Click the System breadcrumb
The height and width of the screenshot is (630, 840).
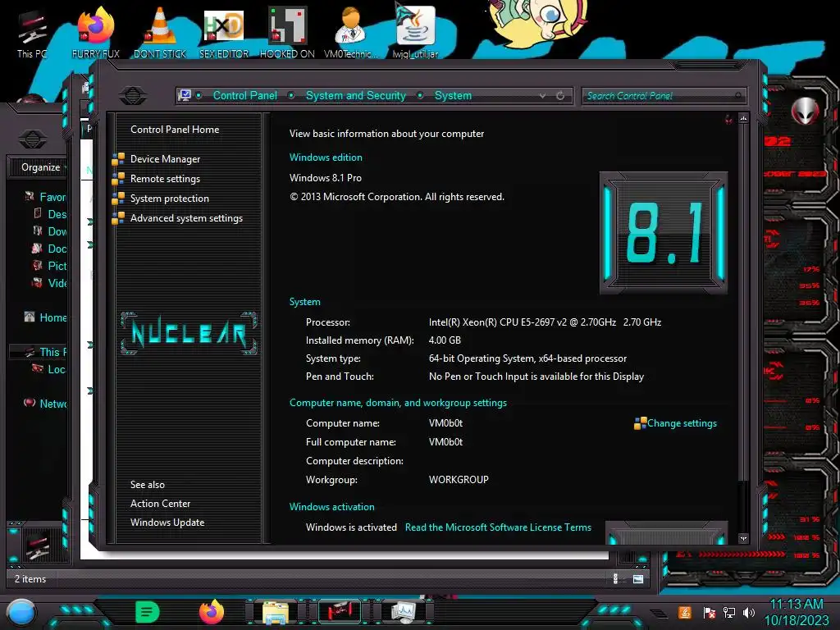pos(453,95)
